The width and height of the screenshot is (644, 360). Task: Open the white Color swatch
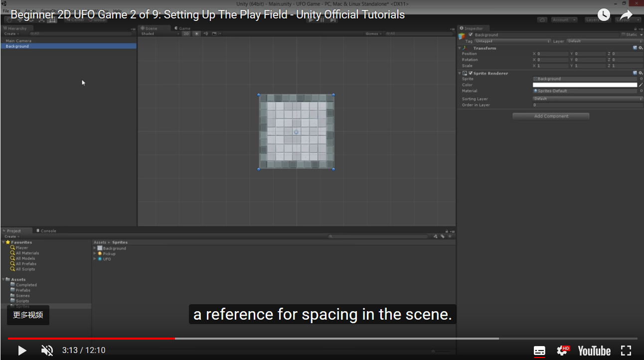pyautogui.click(x=585, y=85)
